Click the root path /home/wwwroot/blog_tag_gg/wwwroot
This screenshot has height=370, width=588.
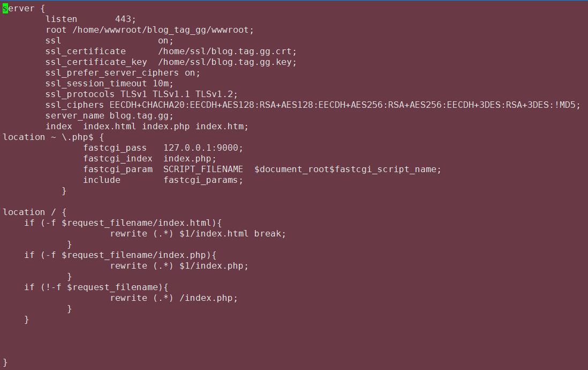click(163, 30)
